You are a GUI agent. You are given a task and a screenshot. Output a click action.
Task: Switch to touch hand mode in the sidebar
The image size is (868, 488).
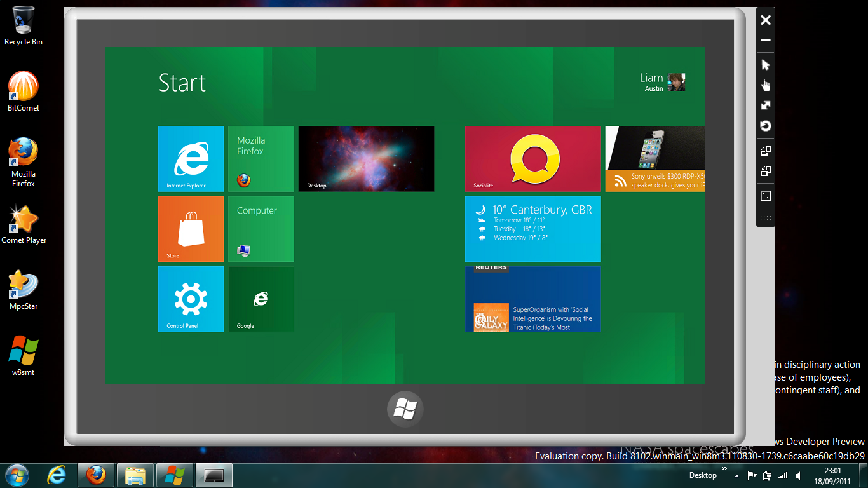pyautogui.click(x=765, y=85)
